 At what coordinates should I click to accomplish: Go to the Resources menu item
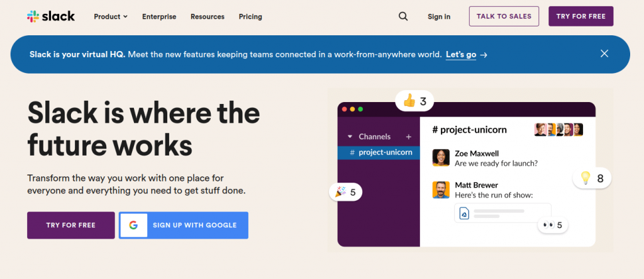(x=208, y=16)
